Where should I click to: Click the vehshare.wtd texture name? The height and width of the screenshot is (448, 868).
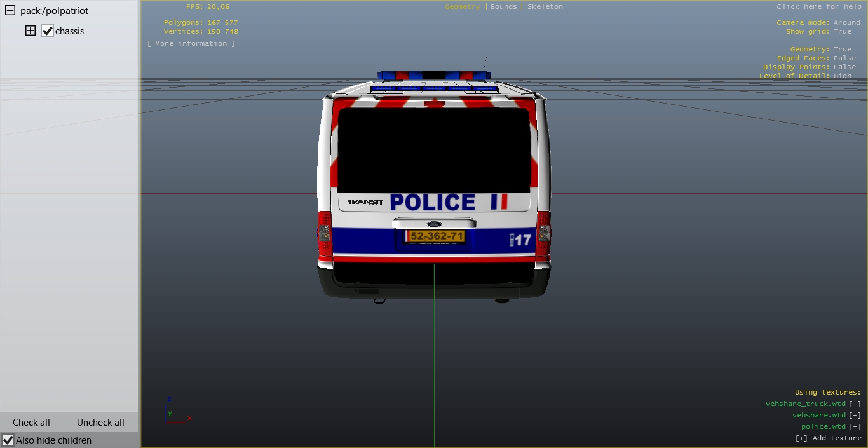[x=819, y=416]
